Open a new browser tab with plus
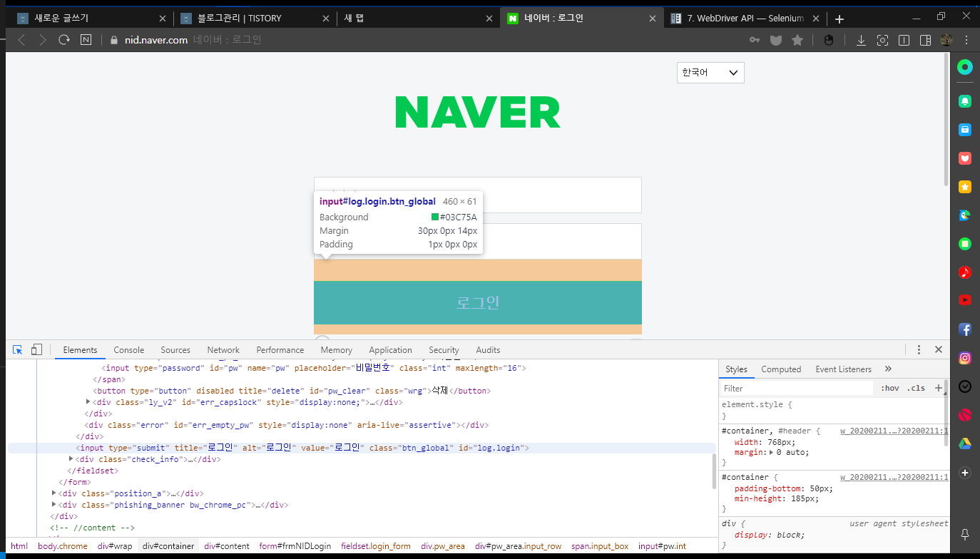The image size is (980, 559). [839, 19]
